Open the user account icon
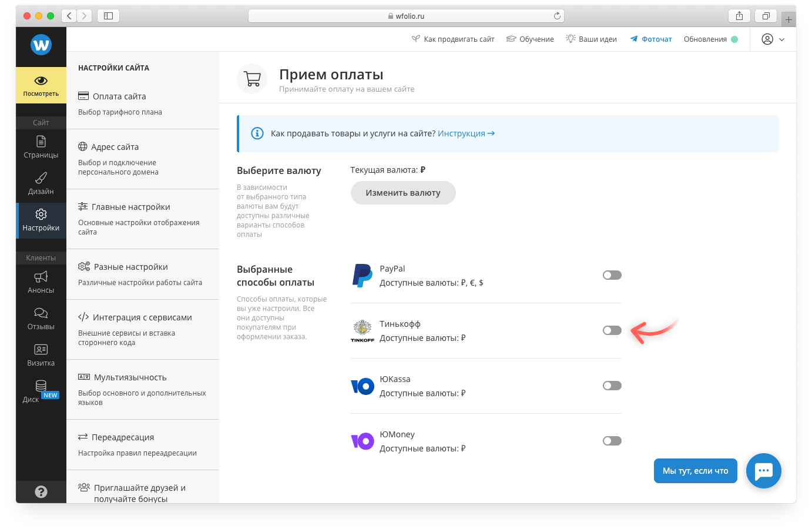 point(767,39)
